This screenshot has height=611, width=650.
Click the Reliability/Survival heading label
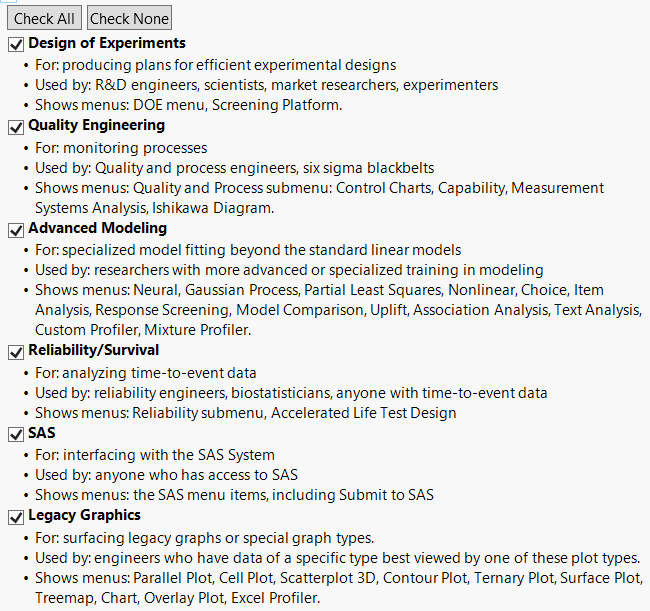tap(93, 351)
